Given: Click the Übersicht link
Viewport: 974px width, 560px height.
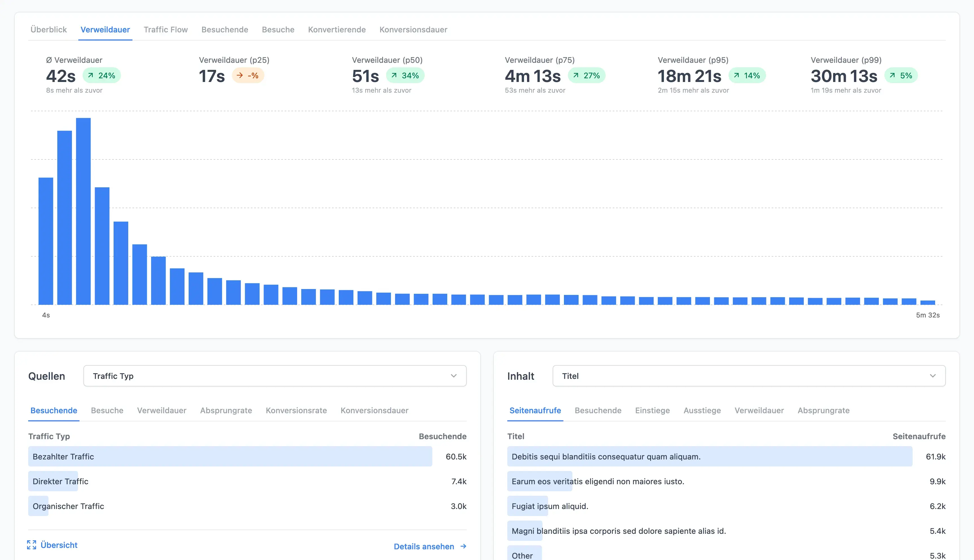Looking at the screenshot, I should [x=59, y=545].
